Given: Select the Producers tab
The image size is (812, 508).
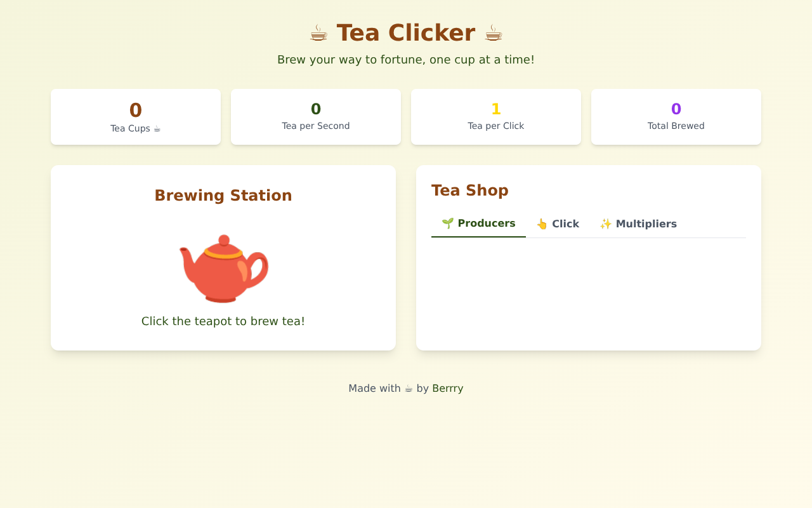Looking at the screenshot, I should click(478, 223).
